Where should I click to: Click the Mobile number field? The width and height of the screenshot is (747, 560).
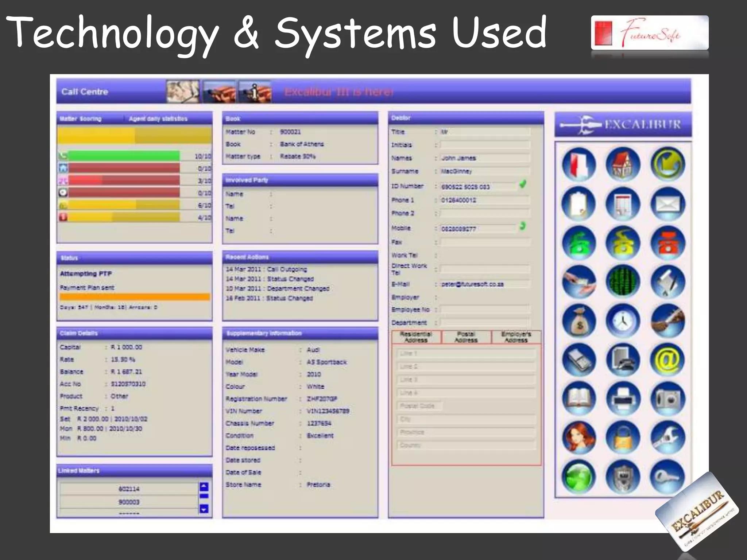479,229
